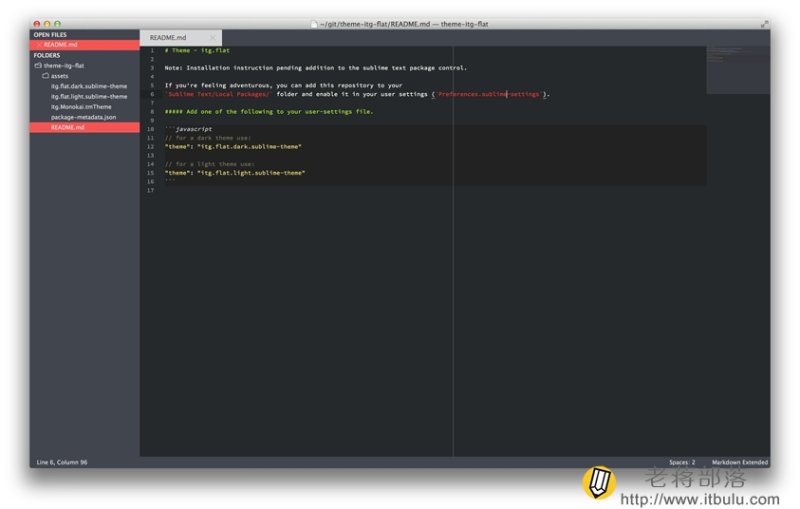Open package-metadata.json in the sidebar
The image size is (800, 509).
coord(83,117)
